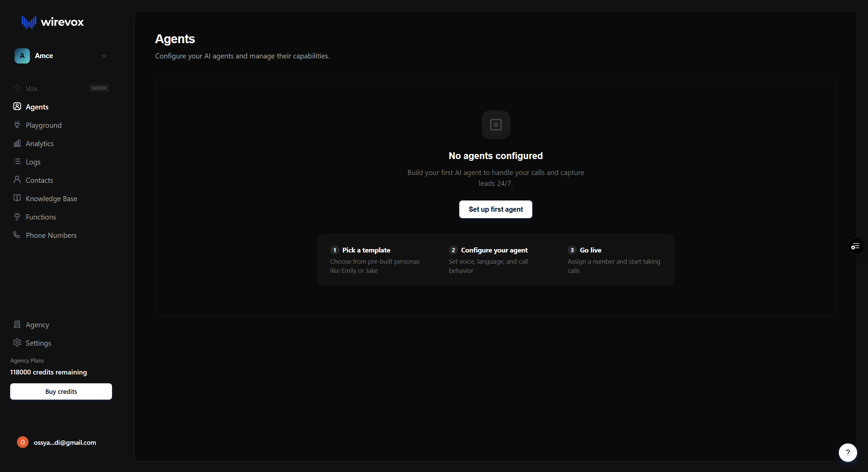Click the Playground plug icon
The width and height of the screenshot is (868, 472).
[17, 125]
